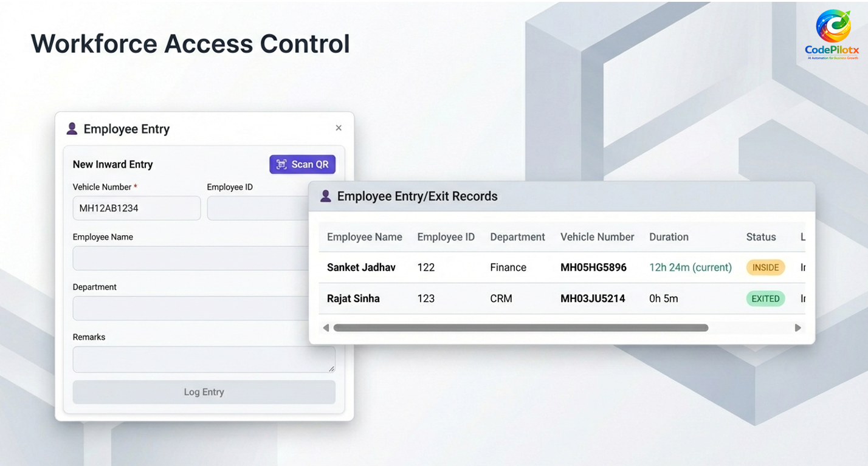Click the Scan QR button
Screen dimensions: 868x466
302,164
